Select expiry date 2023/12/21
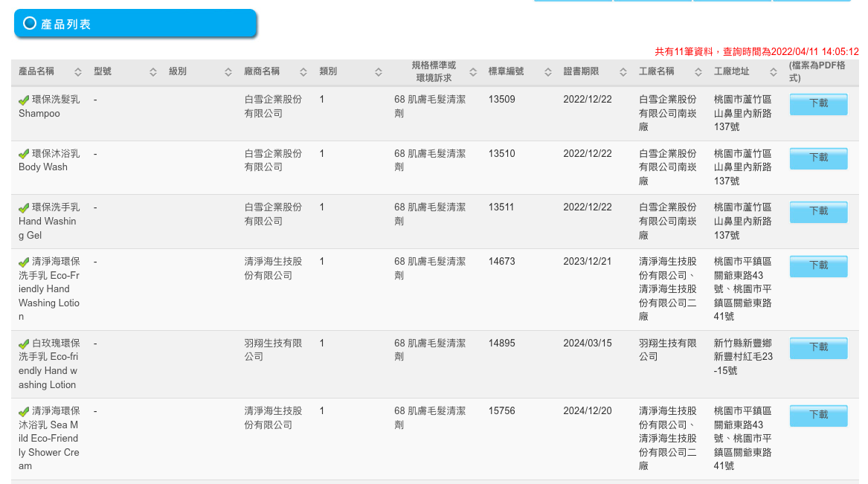 [x=588, y=262]
